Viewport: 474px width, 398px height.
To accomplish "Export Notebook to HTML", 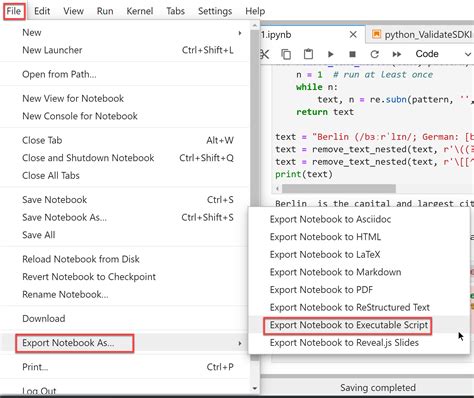I will (x=359, y=237).
